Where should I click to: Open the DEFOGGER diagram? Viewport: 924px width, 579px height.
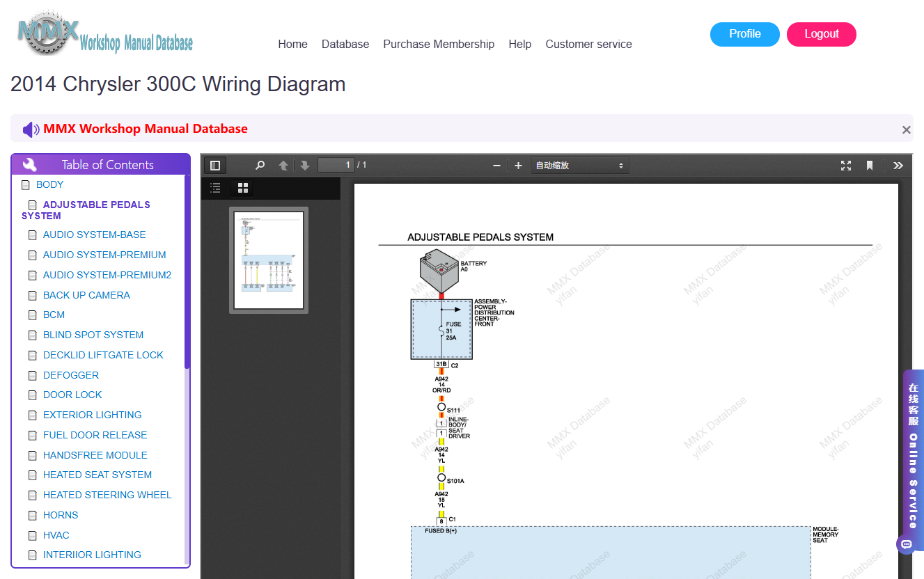(x=71, y=375)
